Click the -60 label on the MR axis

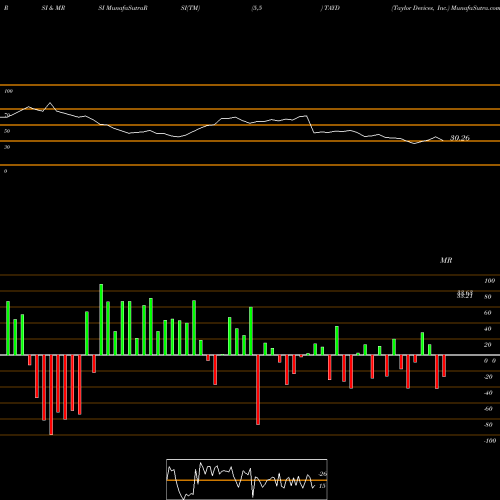click(x=488, y=409)
